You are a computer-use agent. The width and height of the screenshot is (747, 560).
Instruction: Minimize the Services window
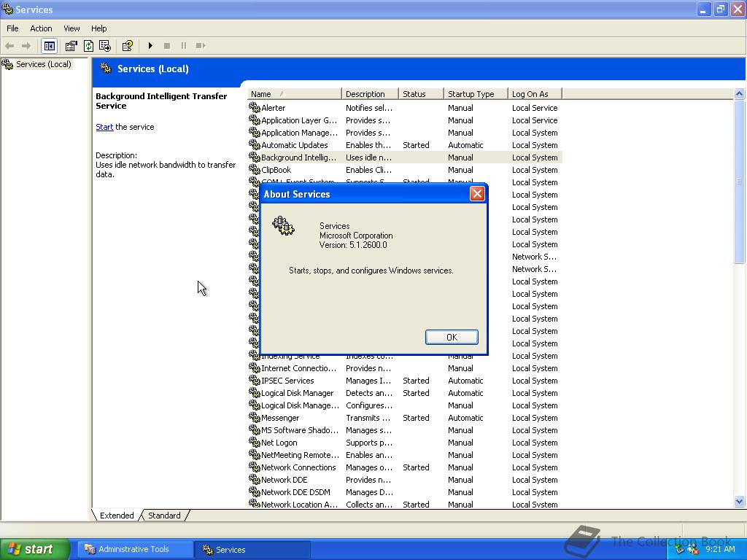pos(703,9)
